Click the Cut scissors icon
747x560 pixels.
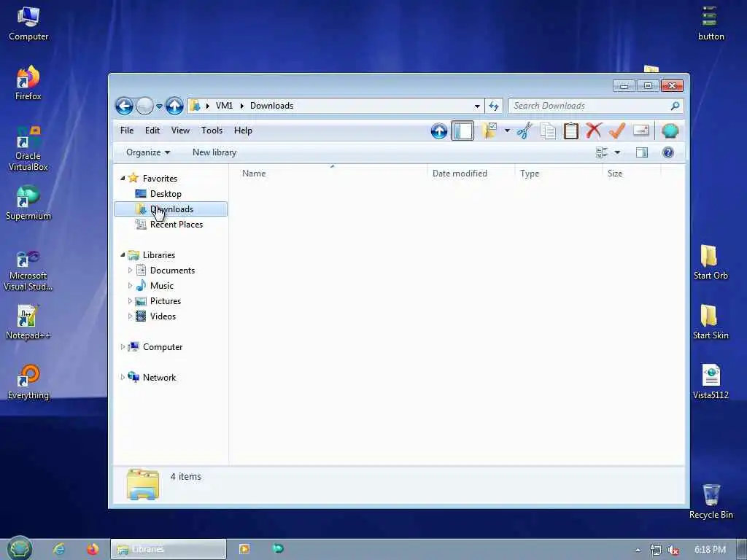pyautogui.click(x=525, y=131)
